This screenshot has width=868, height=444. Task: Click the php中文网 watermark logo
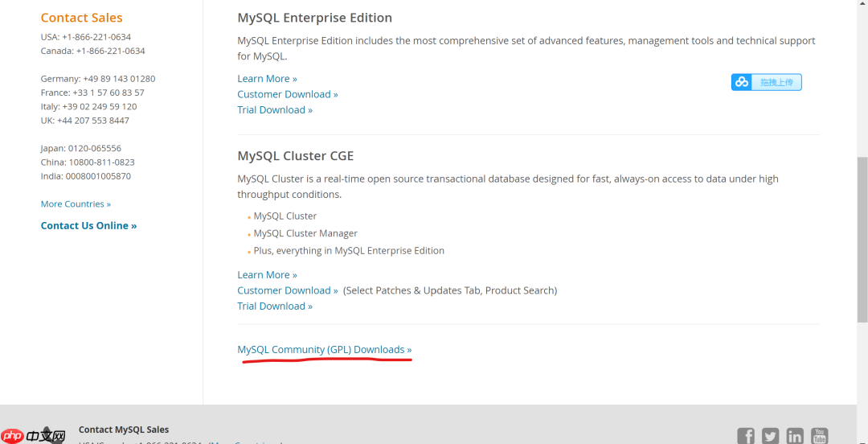point(34,435)
